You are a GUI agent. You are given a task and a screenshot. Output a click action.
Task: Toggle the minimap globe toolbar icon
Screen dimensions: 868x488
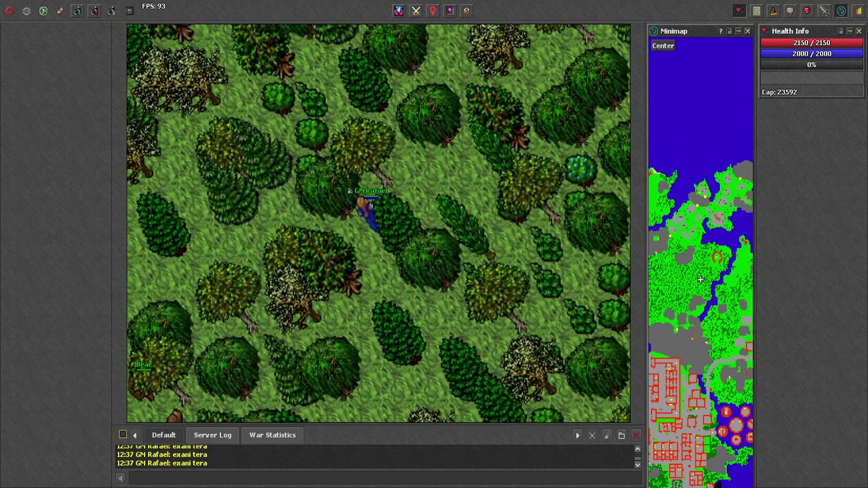[841, 11]
